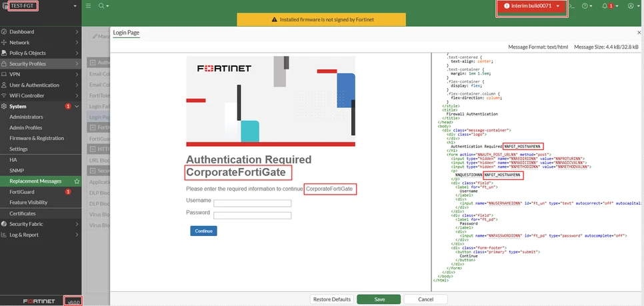Click the Policy & Objects icon
This screenshot has width=644, height=306.
(4, 53)
